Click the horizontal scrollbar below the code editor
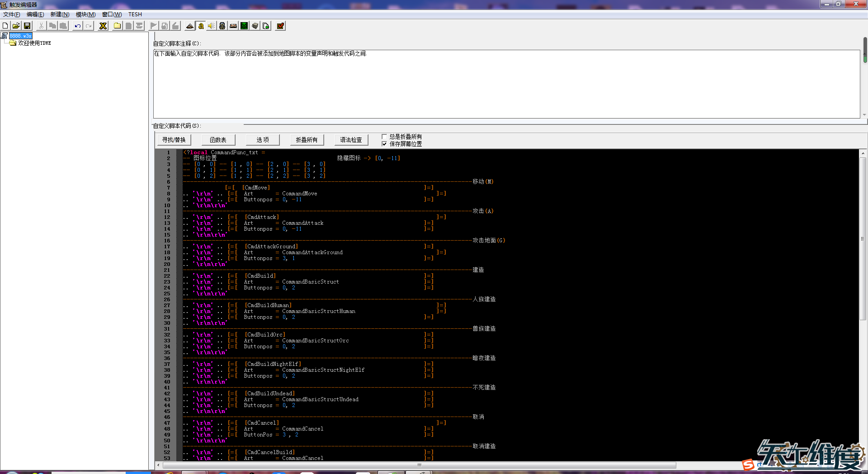Image resolution: width=868 pixels, height=474 pixels. tap(419, 465)
